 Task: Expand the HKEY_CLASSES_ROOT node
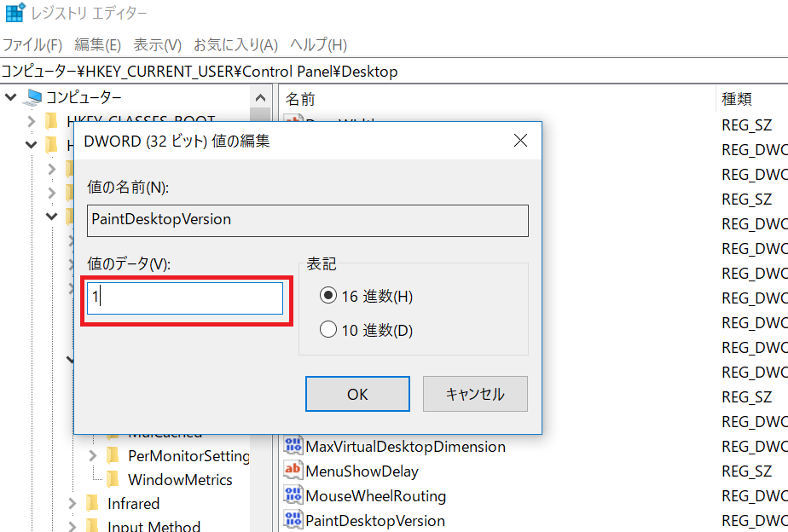[x=32, y=121]
